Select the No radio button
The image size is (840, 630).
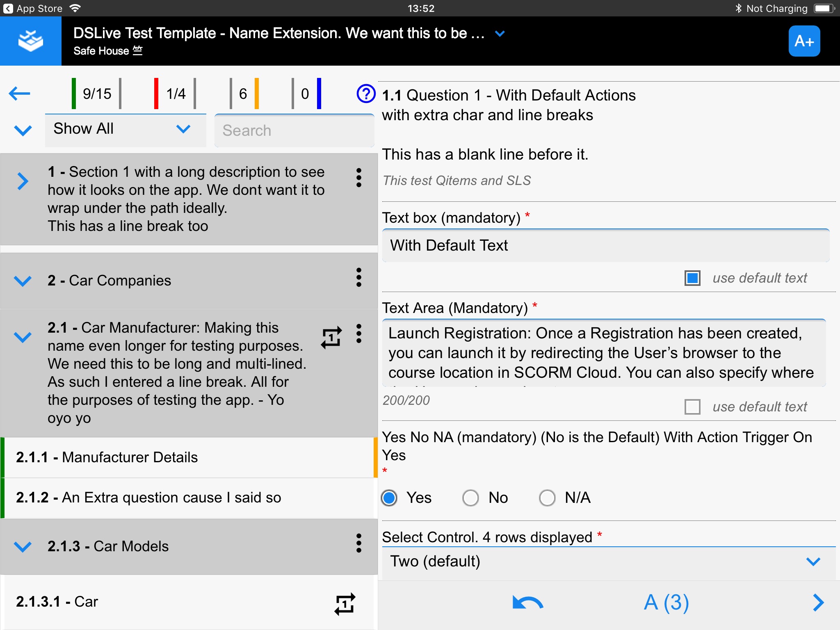click(x=470, y=498)
